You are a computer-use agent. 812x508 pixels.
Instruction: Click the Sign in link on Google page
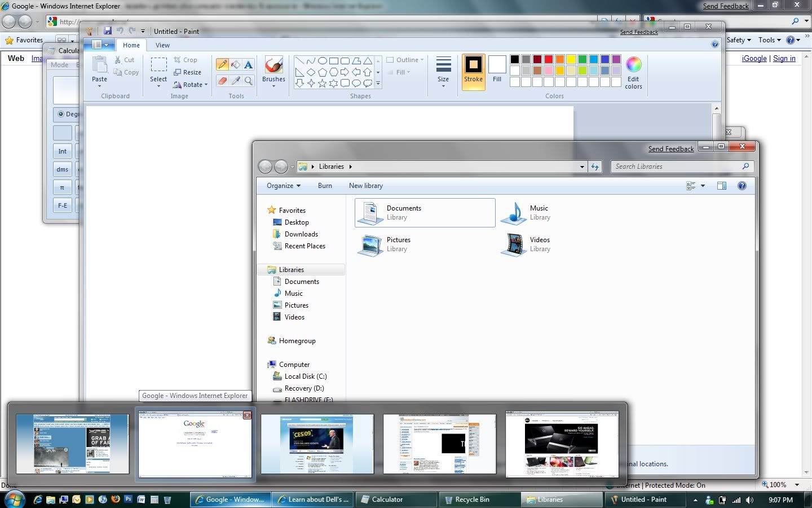tap(784, 58)
